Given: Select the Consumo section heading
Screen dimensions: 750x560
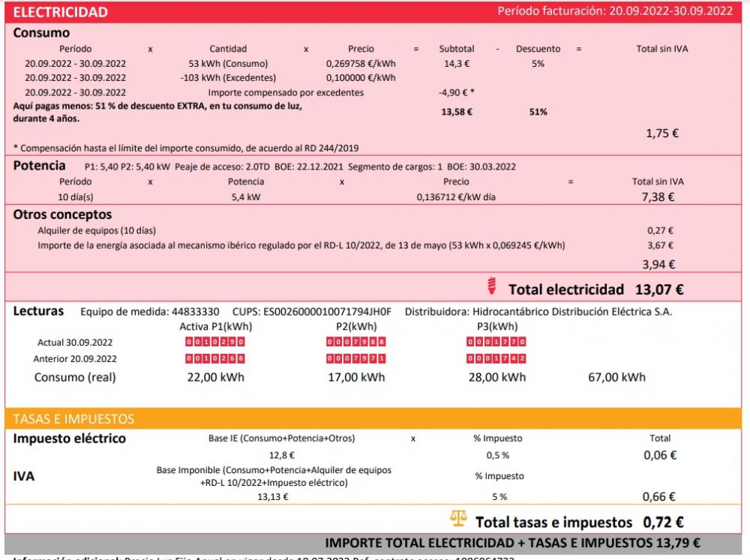Looking at the screenshot, I should click(x=41, y=32).
